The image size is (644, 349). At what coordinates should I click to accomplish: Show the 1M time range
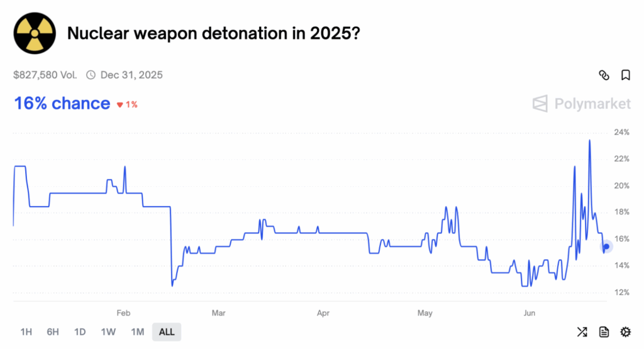tap(137, 332)
